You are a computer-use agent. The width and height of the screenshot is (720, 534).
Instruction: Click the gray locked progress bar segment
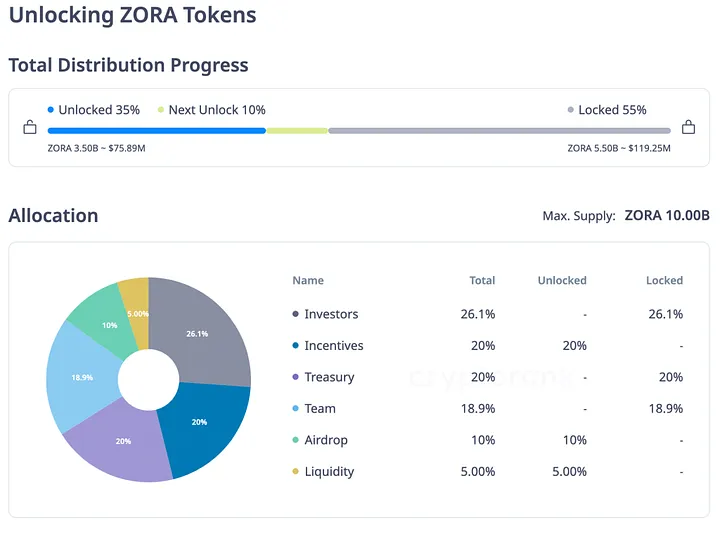[x=499, y=130]
